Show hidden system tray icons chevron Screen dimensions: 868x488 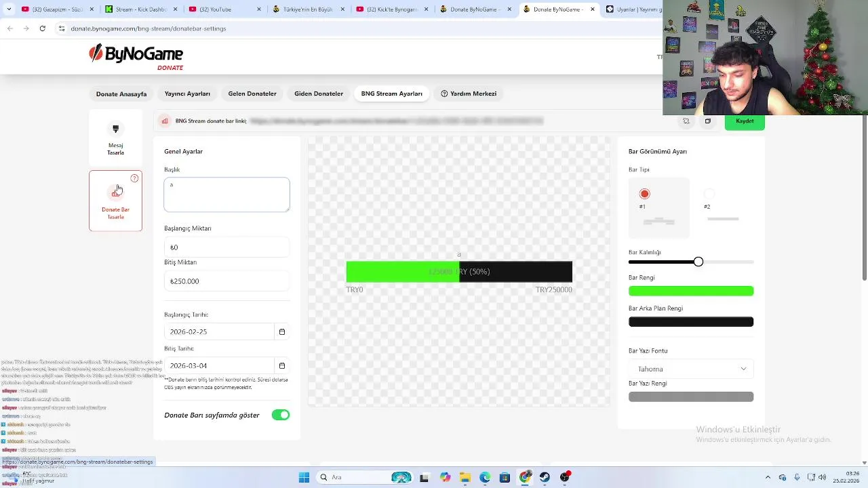pyautogui.click(x=768, y=477)
